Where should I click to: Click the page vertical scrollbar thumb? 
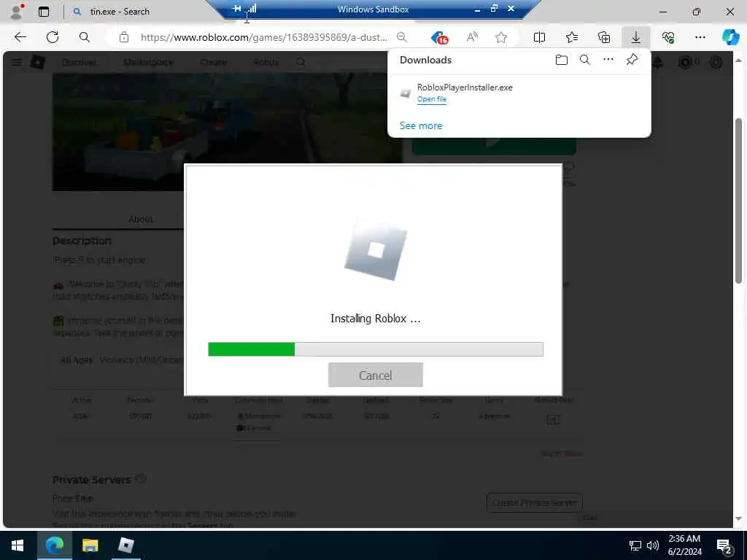(738, 200)
